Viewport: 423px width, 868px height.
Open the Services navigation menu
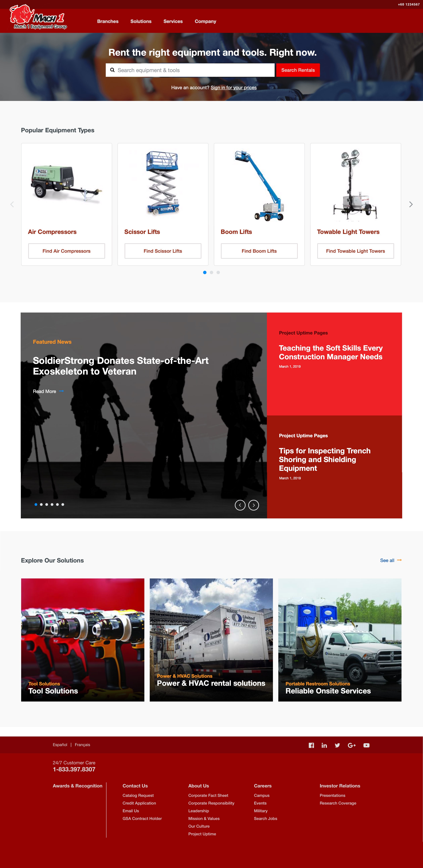click(x=173, y=21)
